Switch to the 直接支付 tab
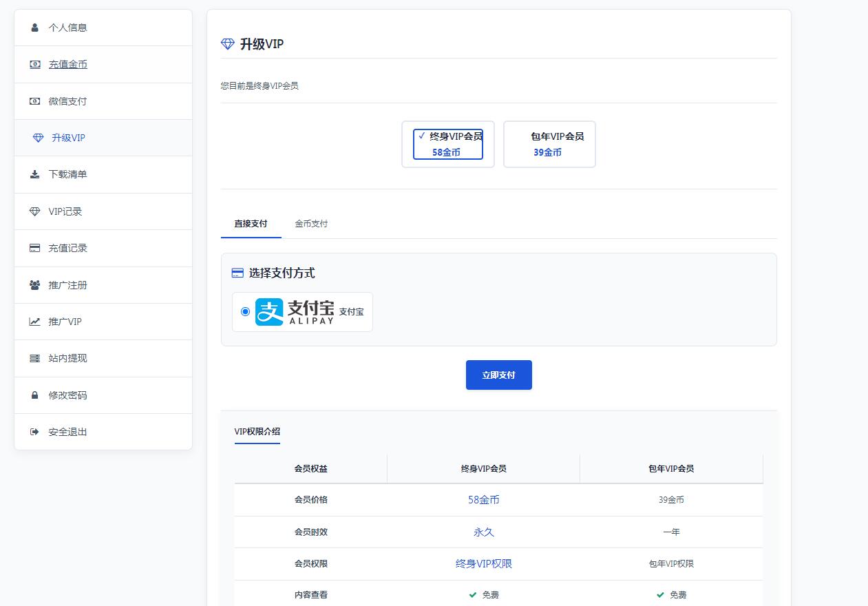 tap(251, 224)
